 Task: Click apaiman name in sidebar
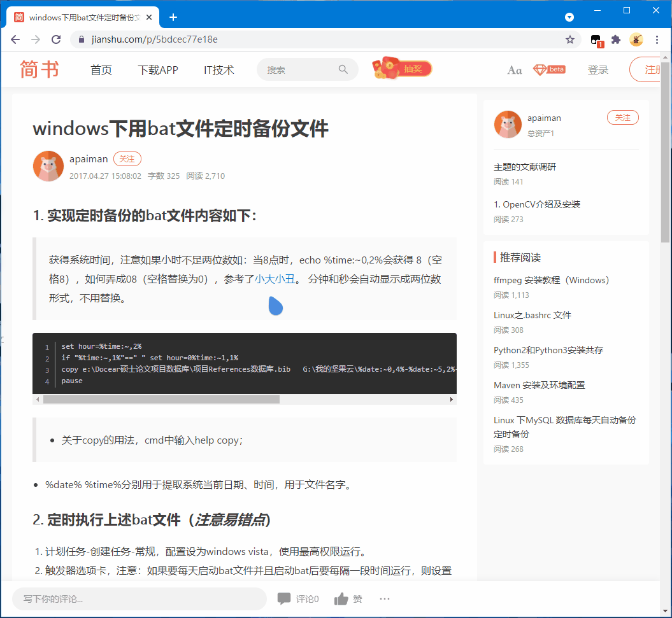(x=544, y=118)
